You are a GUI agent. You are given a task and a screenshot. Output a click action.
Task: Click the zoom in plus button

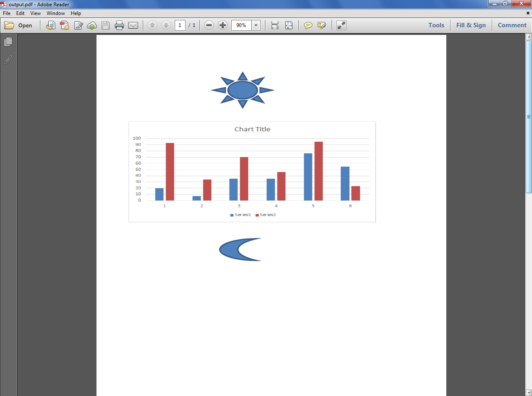(x=223, y=25)
